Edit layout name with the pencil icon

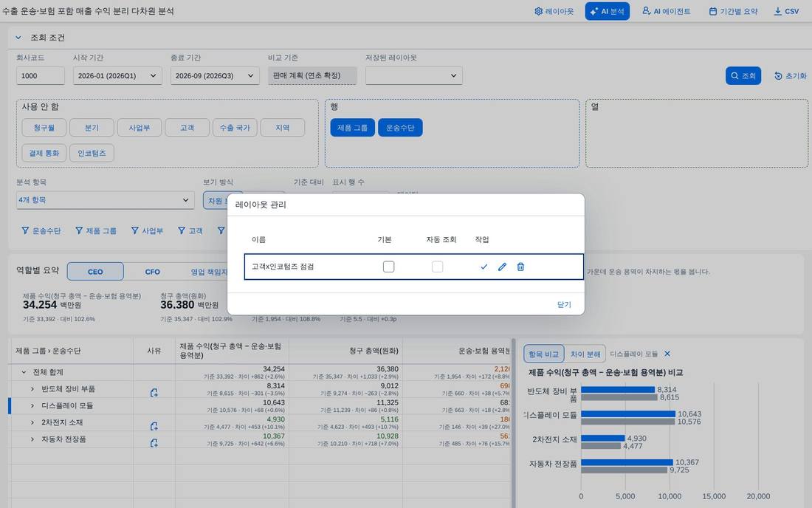click(502, 267)
